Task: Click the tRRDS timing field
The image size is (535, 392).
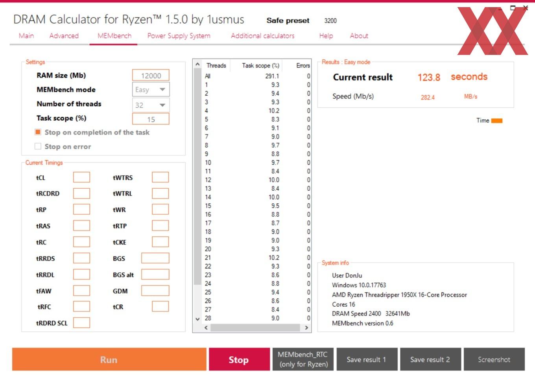Action: (81, 258)
